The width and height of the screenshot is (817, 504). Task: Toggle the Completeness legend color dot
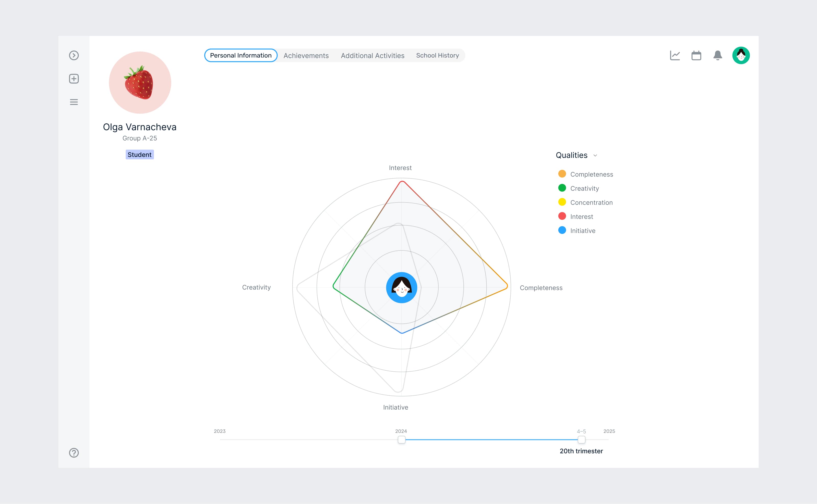point(562,174)
